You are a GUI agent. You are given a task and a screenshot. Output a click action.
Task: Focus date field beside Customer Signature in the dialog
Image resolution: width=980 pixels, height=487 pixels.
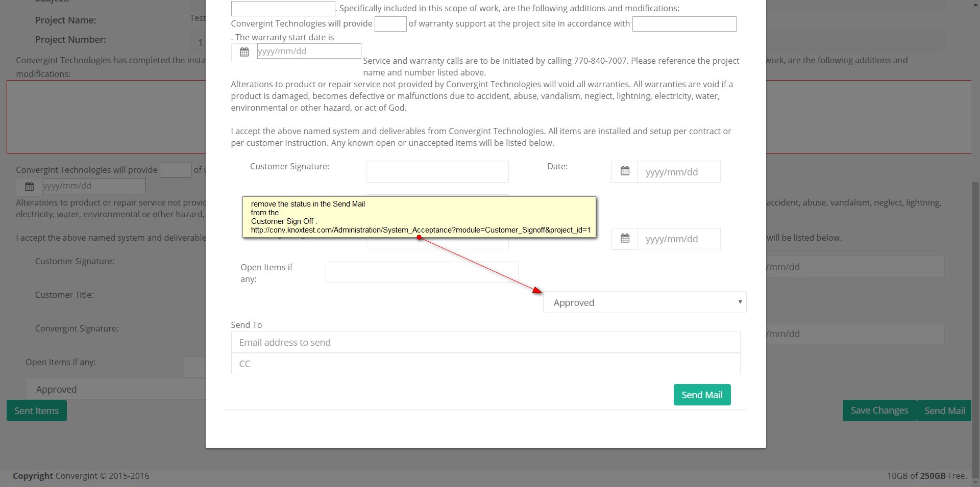pyautogui.click(x=679, y=171)
